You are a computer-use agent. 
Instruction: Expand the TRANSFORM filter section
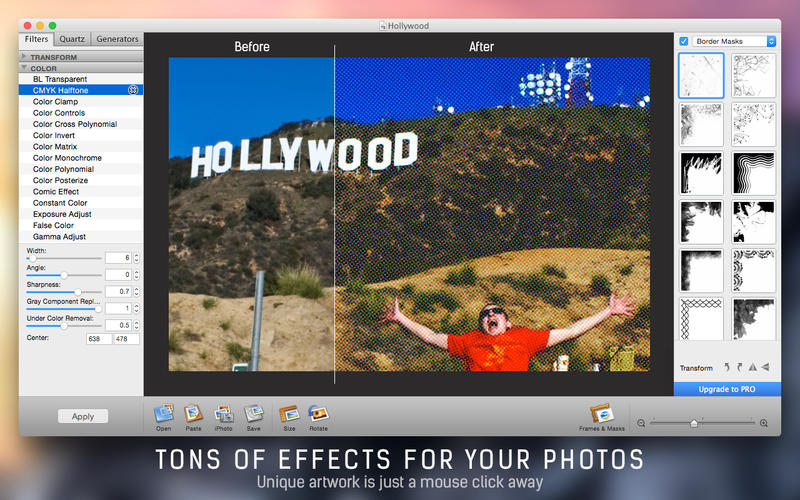(x=23, y=57)
